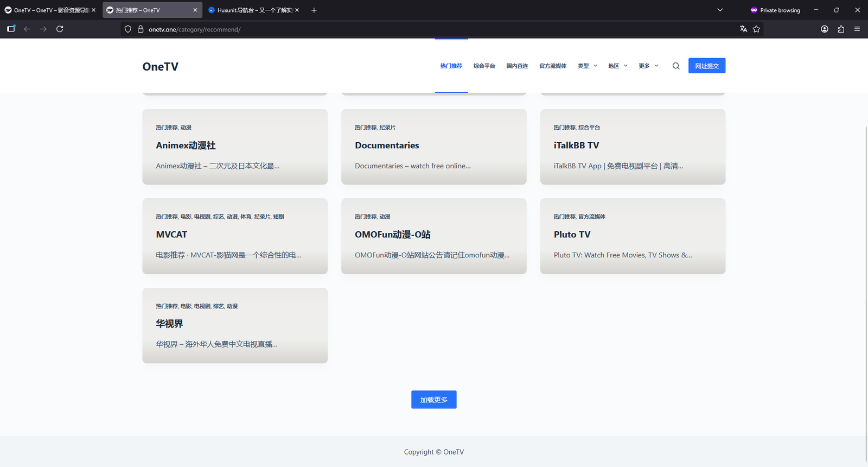The image size is (868, 467).
Task: Click the 网址提交 button
Action: coord(707,66)
